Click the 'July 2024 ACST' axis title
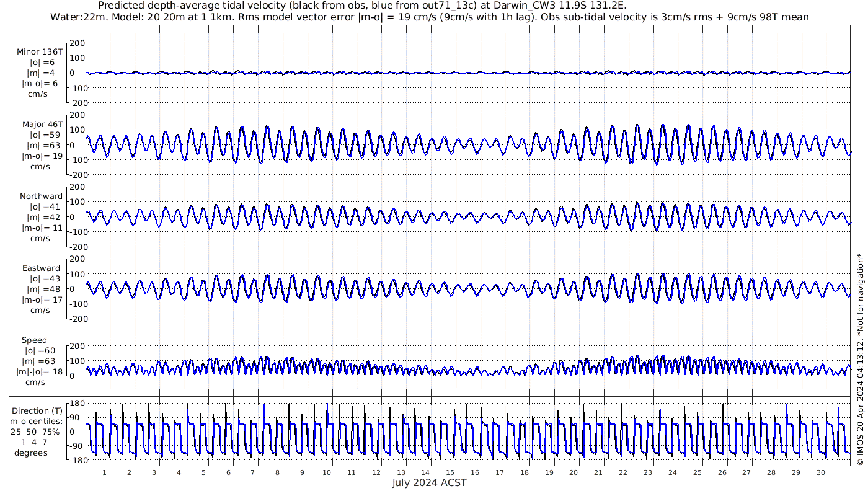Screen dimensions: 868x496 (429, 482)
